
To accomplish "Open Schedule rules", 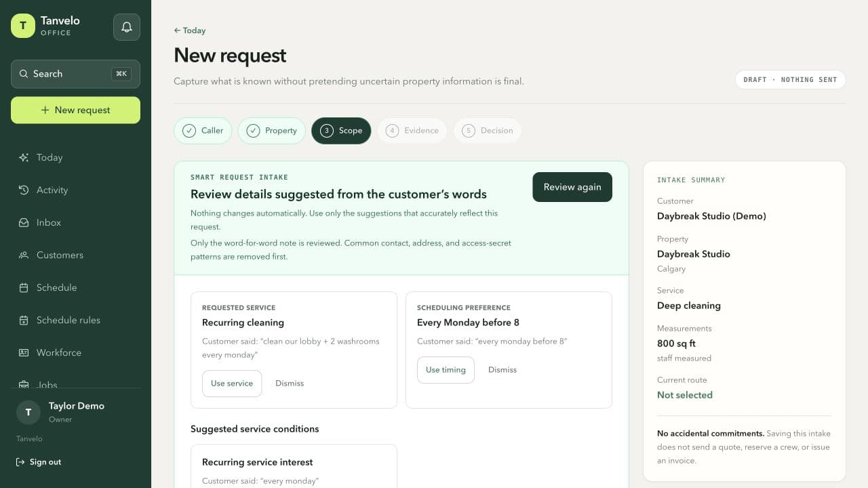I will pos(75,320).
